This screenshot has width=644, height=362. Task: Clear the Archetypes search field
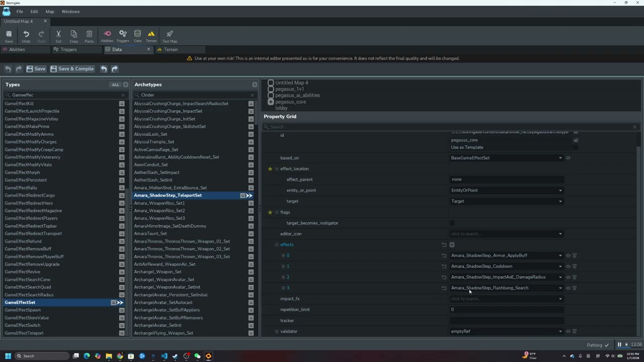[252, 95]
